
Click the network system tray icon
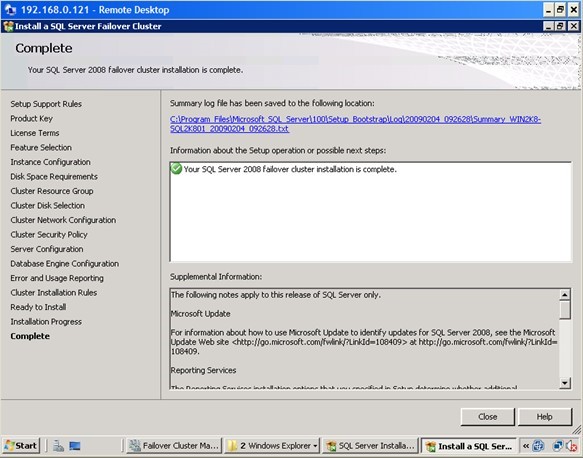pos(557,446)
